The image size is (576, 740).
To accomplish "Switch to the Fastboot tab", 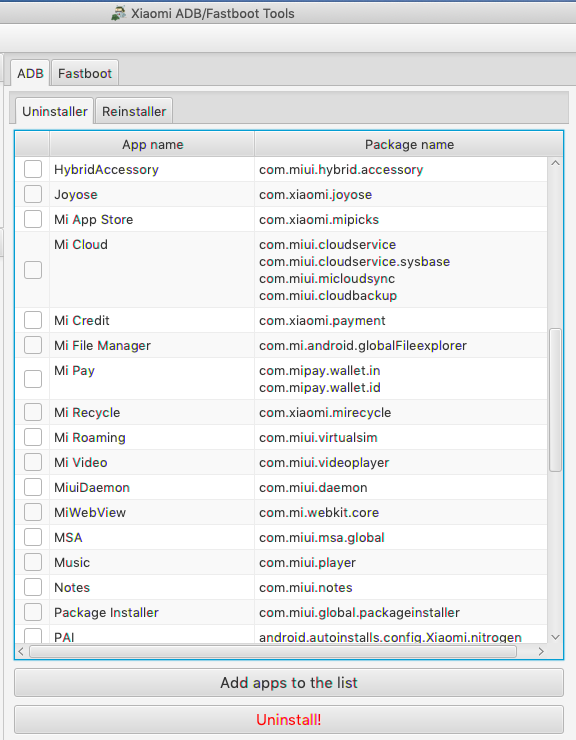I will click(85, 74).
